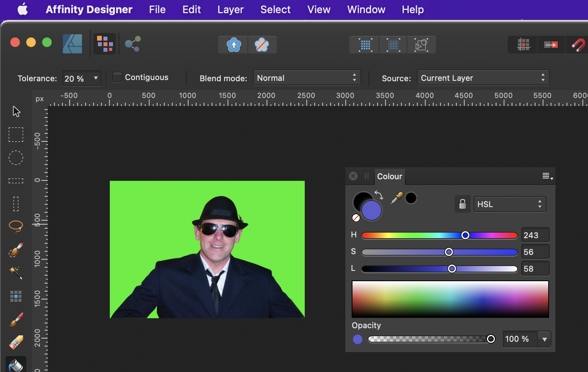Enable the Contiguous checkbox
The image size is (588, 372).
(117, 77)
